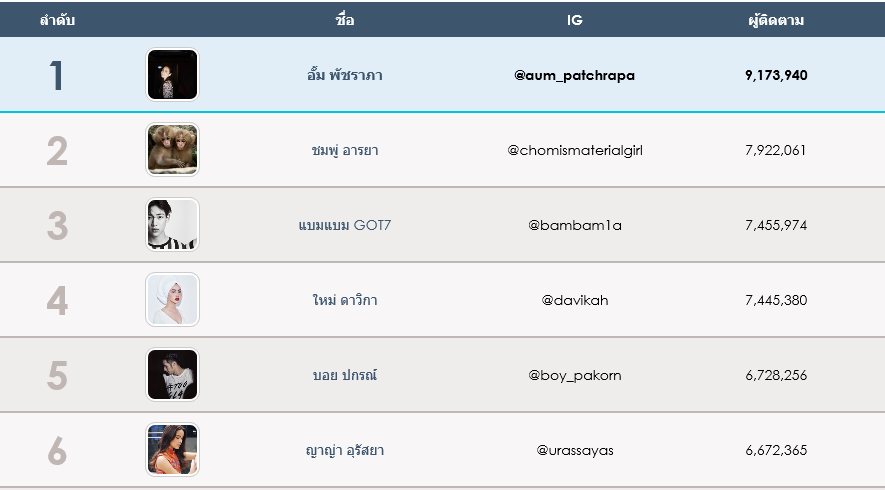Open the @davikah Instagram link
The height and width of the screenshot is (490, 885).
pos(575,300)
